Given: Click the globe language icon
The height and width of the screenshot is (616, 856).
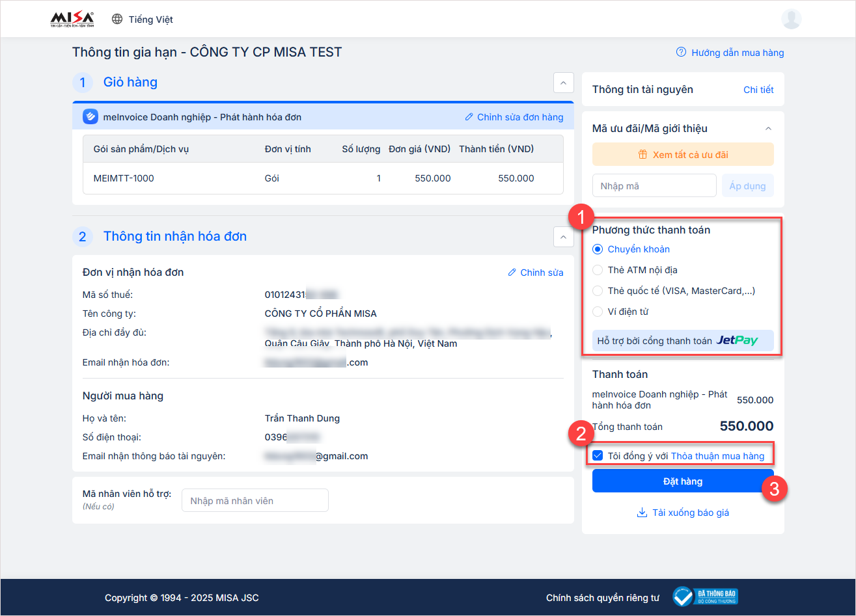Looking at the screenshot, I should click(x=117, y=20).
